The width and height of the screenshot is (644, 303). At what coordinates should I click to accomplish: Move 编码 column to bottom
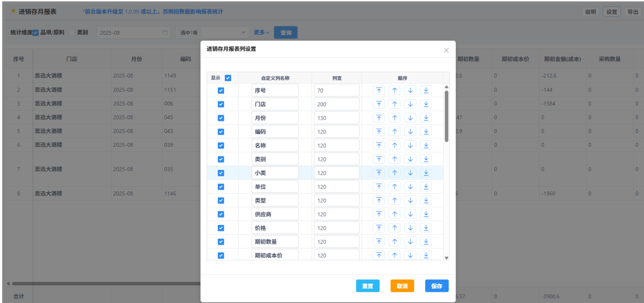point(426,132)
